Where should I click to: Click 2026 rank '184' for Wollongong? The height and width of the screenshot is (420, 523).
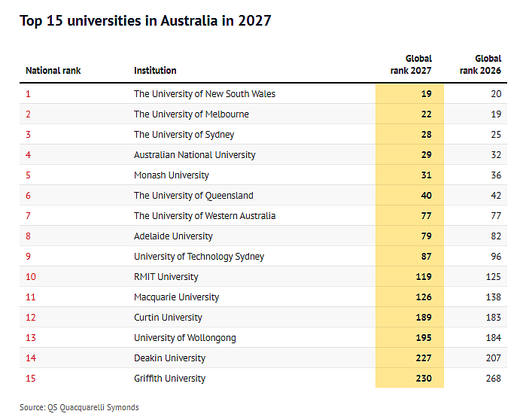click(494, 338)
